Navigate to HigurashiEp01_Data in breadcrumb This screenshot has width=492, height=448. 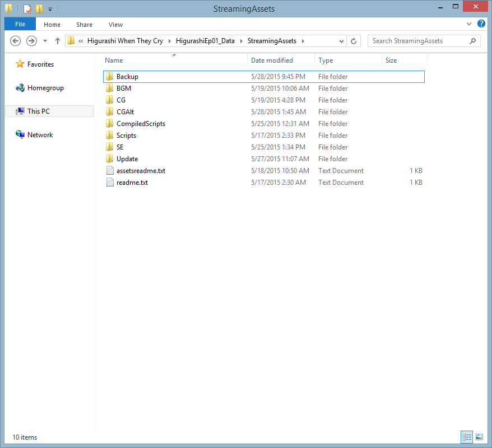[206, 41]
